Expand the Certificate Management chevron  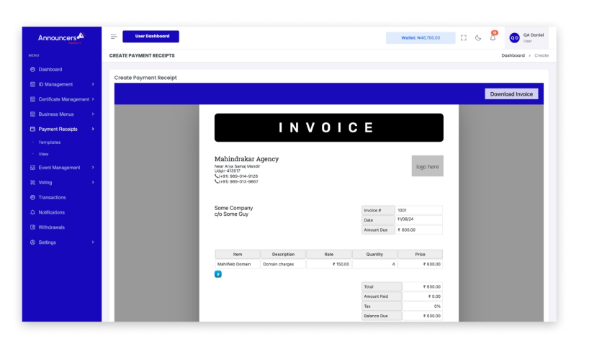(93, 99)
